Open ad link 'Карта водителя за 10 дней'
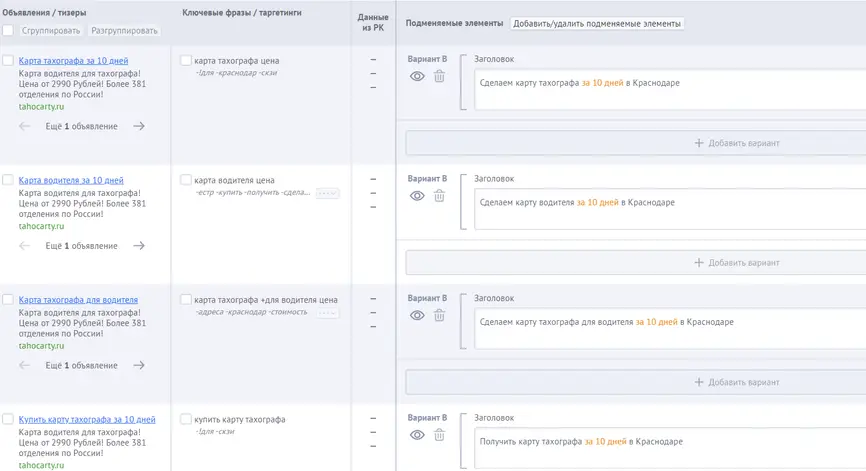The image size is (866, 471). click(x=71, y=180)
